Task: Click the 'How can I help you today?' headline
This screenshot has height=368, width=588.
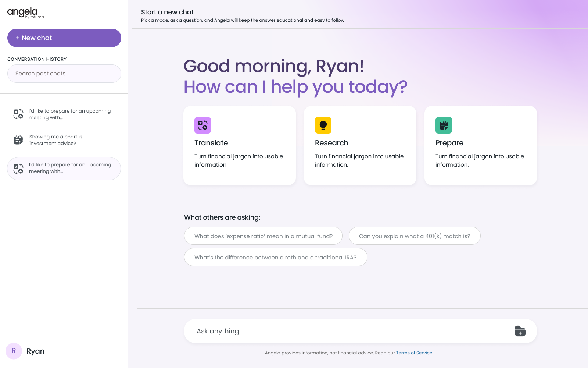Action: point(295,87)
